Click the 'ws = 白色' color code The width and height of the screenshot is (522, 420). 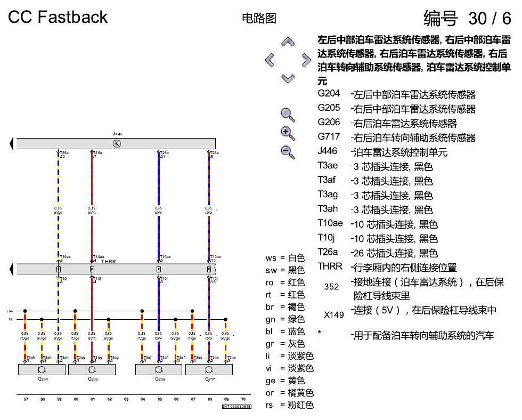pyautogui.click(x=286, y=258)
